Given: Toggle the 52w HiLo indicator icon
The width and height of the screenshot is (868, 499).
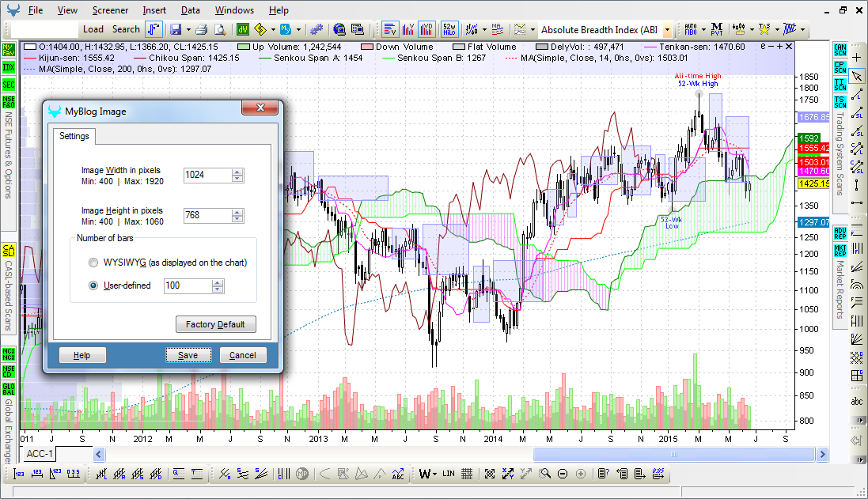Looking at the screenshot, I should coord(449,29).
